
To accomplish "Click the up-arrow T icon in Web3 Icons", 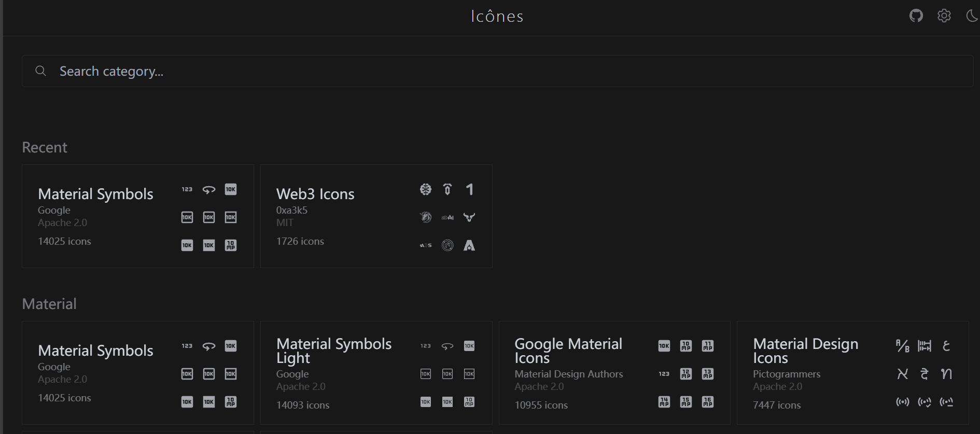I will coord(447,189).
